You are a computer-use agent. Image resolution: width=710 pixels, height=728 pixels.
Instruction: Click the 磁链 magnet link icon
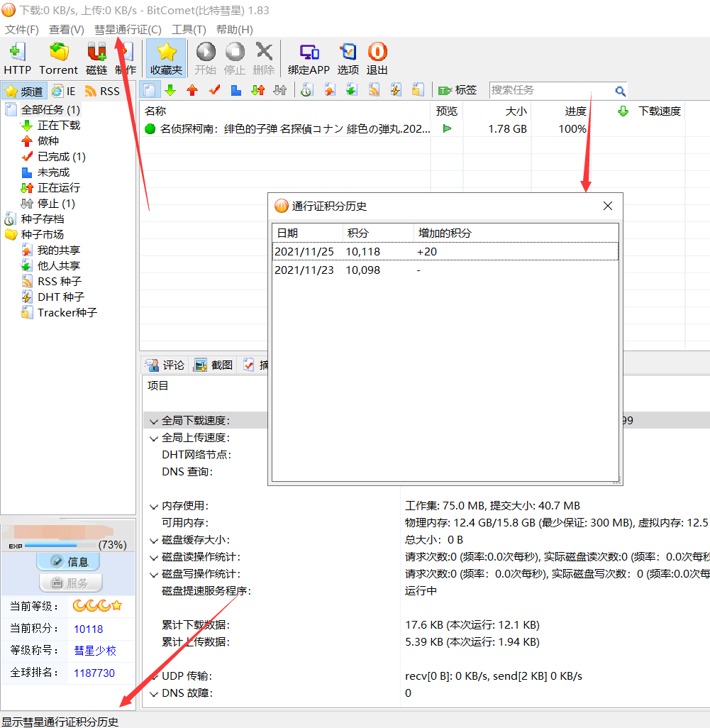[96, 58]
